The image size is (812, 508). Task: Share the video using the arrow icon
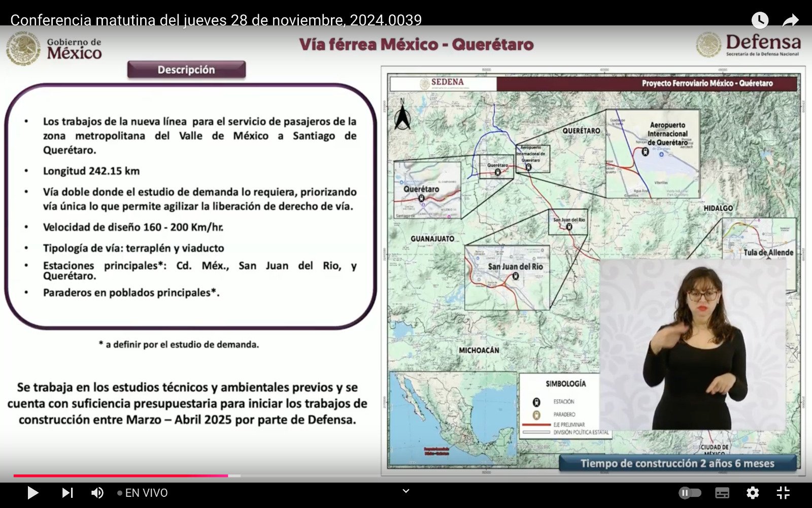click(790, 20)
